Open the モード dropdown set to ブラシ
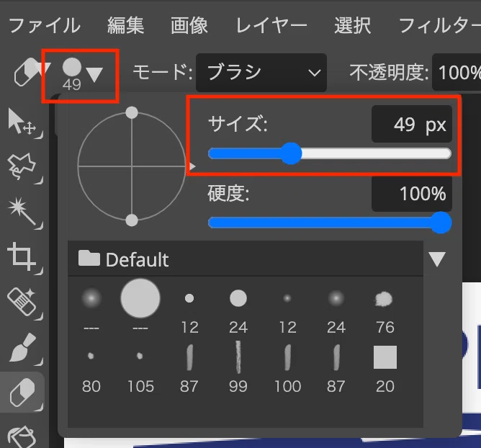 [261, 73]
